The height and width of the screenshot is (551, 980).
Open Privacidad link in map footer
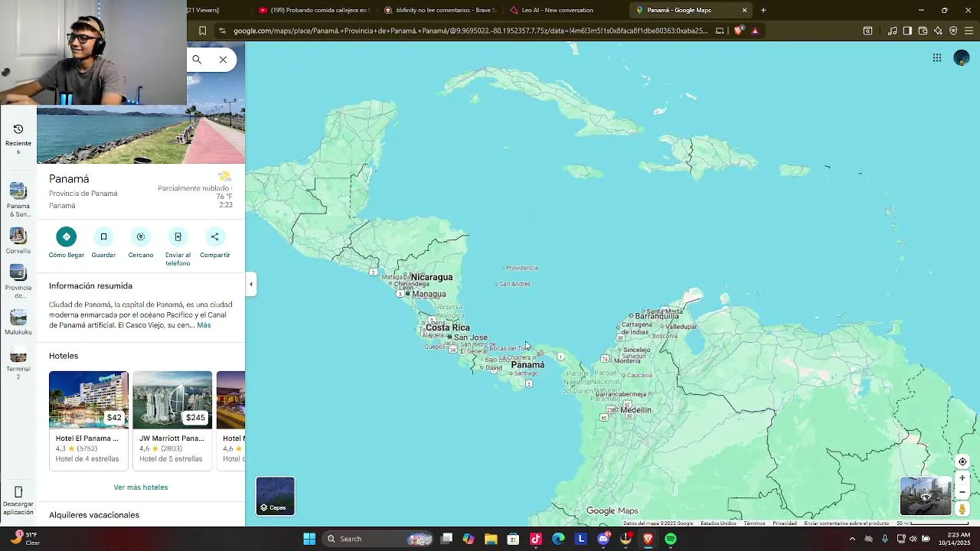tap(785, 523)
